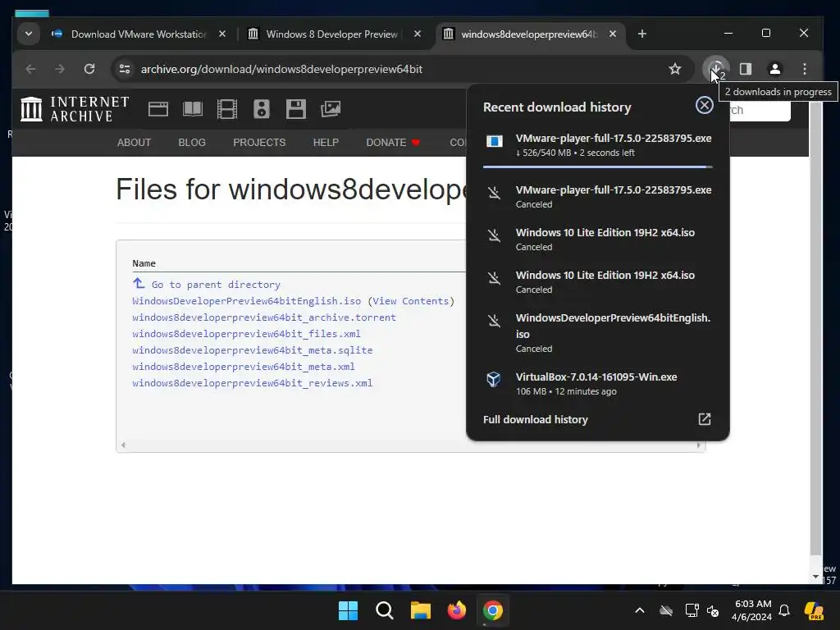Open windows8developerpreview64bit_reviews.xml link
This screenshot has height=630, width=840.
point(253,383)
